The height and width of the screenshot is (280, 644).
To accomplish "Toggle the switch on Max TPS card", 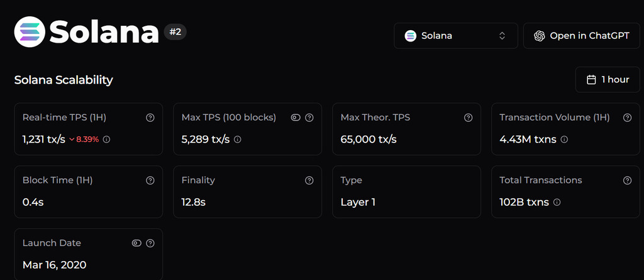I will coord(296,117).
